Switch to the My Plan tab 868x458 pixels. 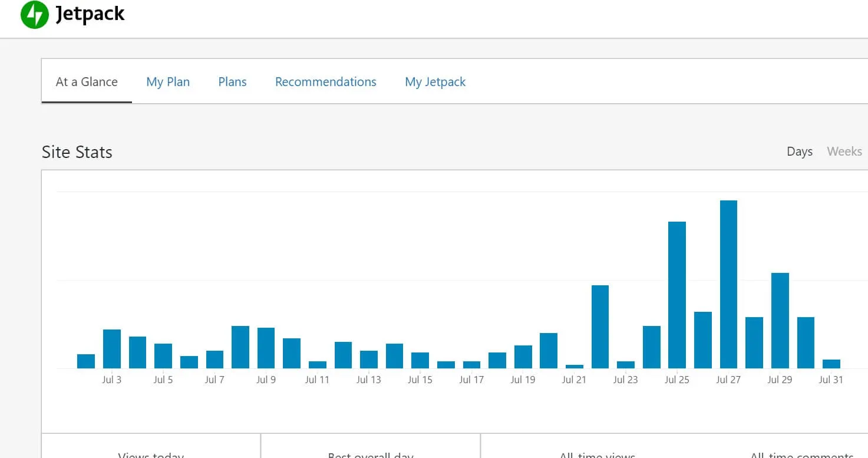(168, 81)
